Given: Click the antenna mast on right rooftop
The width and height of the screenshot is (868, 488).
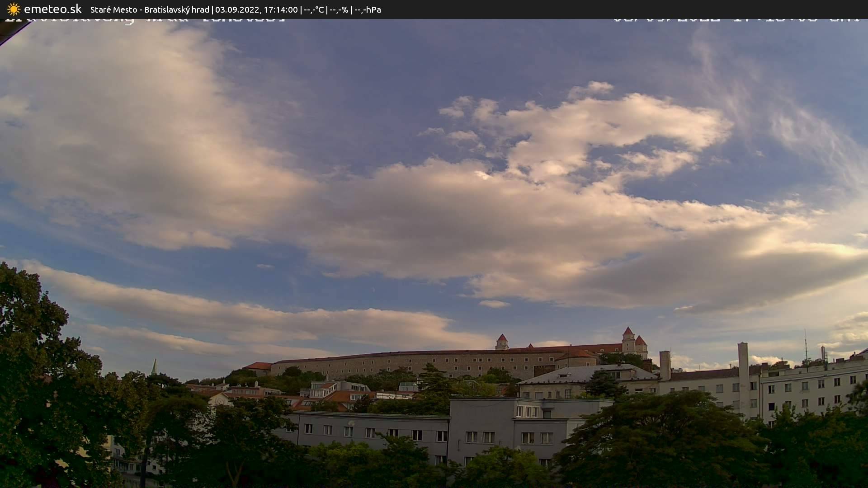Looking at the screenshot, I should (x=805, y=346).
